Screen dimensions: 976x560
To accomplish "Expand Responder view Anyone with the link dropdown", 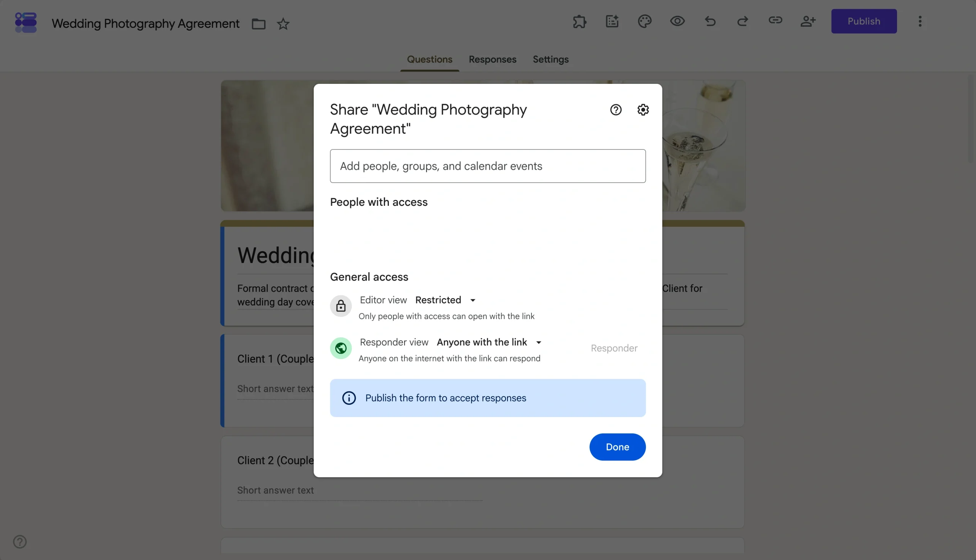I will [490, 342].
